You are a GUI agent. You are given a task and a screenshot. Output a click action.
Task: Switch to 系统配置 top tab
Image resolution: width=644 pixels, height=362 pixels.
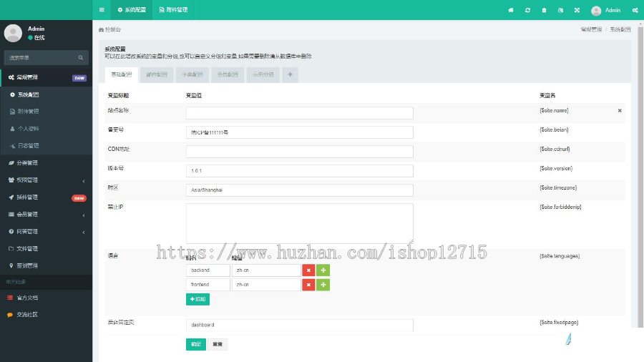pos(132,10)
